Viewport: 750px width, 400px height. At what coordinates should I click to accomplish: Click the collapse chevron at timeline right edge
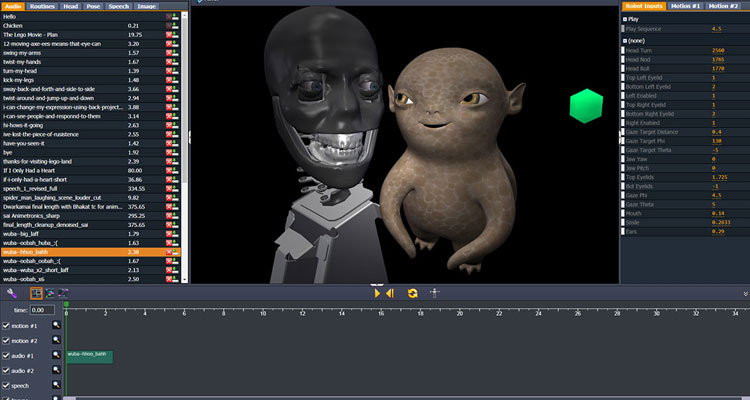744,293
